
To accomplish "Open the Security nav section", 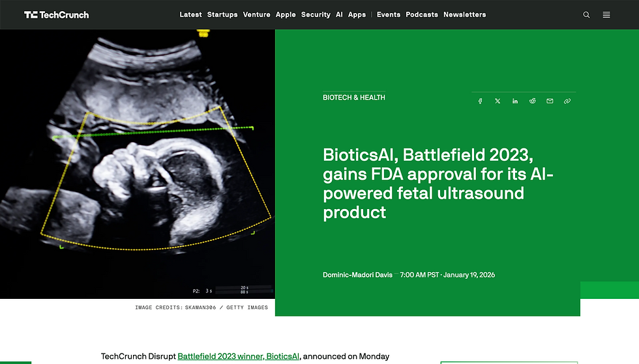I will [316, 15].
